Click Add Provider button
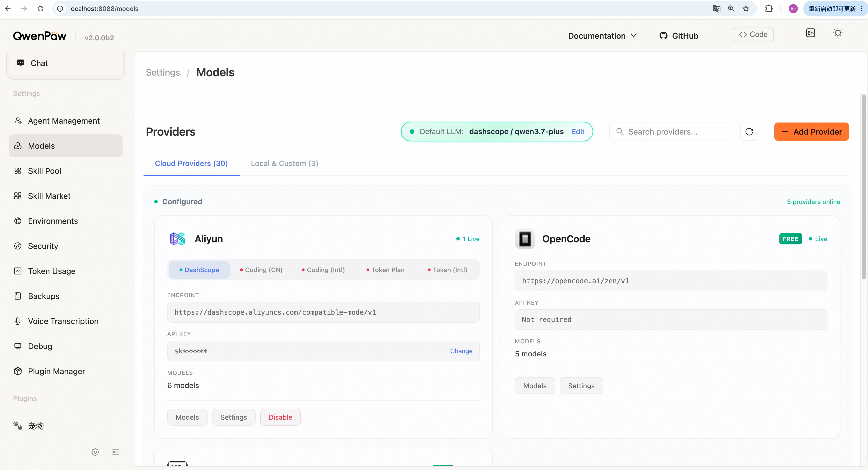868x470 pixels. (812, 132)
